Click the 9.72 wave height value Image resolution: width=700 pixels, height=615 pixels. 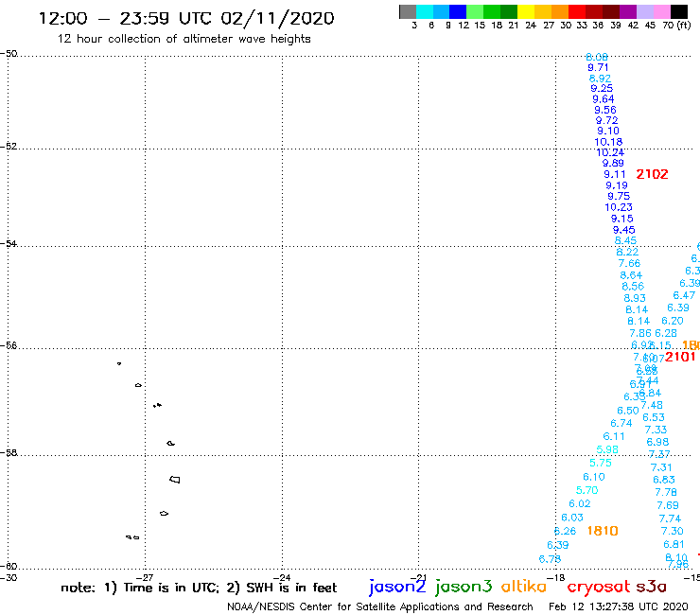pos(606,120)
